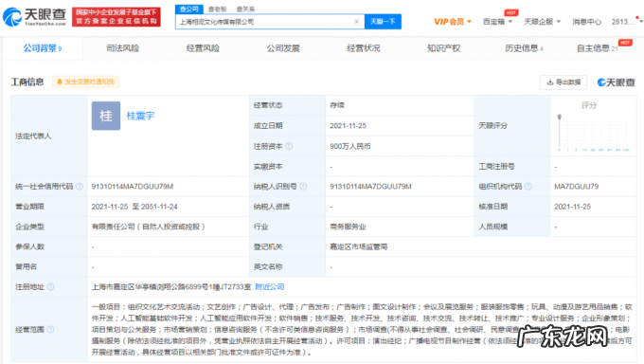Screen dimensions: 644x364
Task: Select the organization code MA7DGUU79
Action: pos(576,187)
